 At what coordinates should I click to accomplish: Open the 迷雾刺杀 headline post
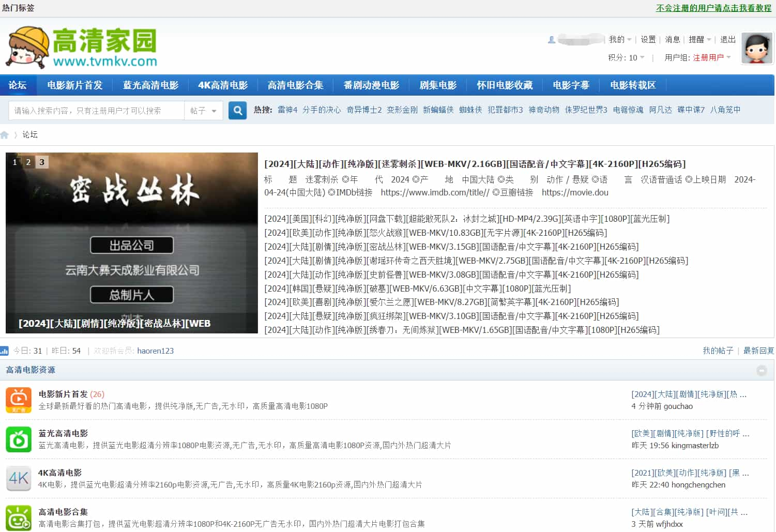[475, 164]
